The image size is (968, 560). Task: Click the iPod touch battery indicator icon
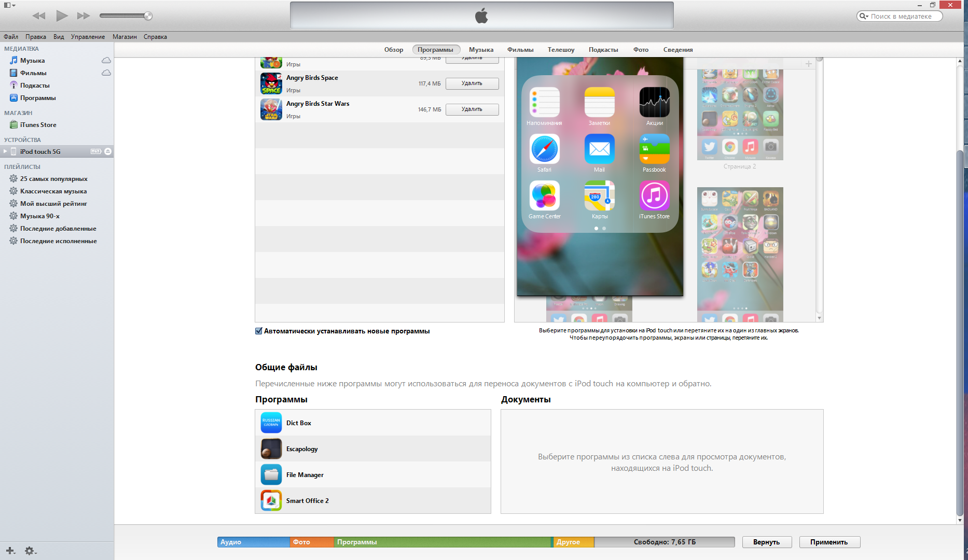(96, 151)
